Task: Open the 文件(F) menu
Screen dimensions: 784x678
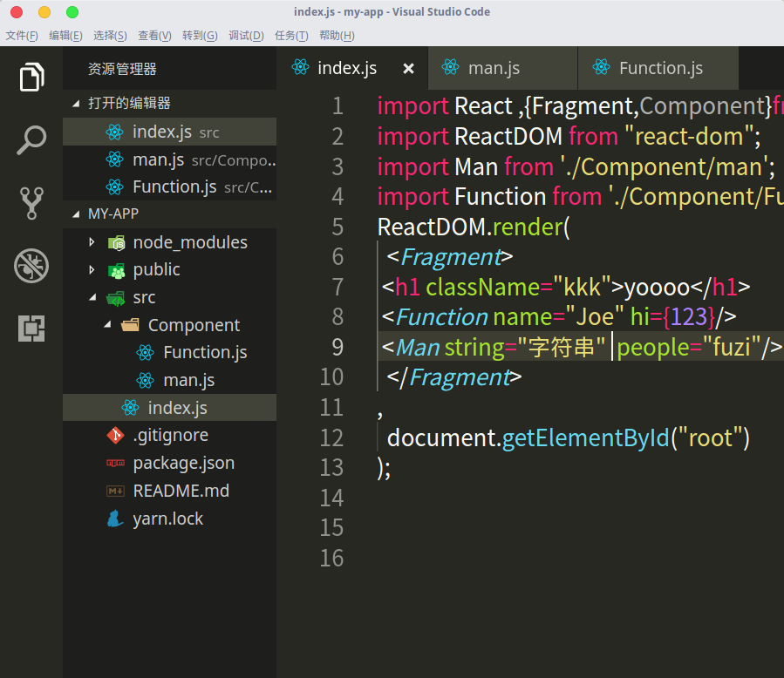Action: (22, 36)
